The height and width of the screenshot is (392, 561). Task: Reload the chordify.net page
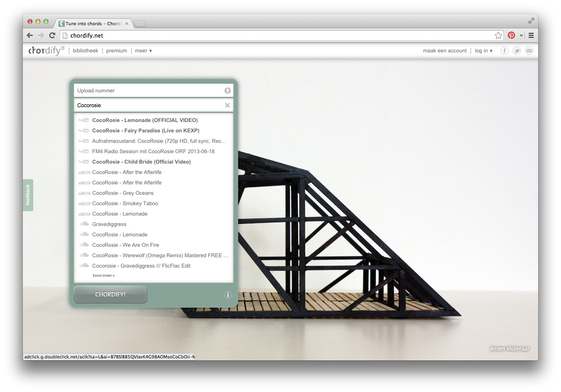coord(52,35)
